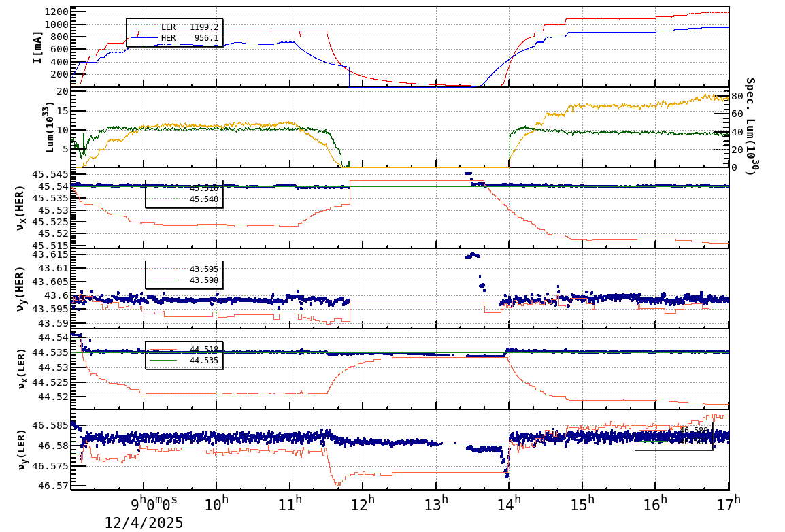Viewport: 785px width, 532px height.
Task: Click the 80 tick on Spec. Lum axis
Action: tap(737, 97)
